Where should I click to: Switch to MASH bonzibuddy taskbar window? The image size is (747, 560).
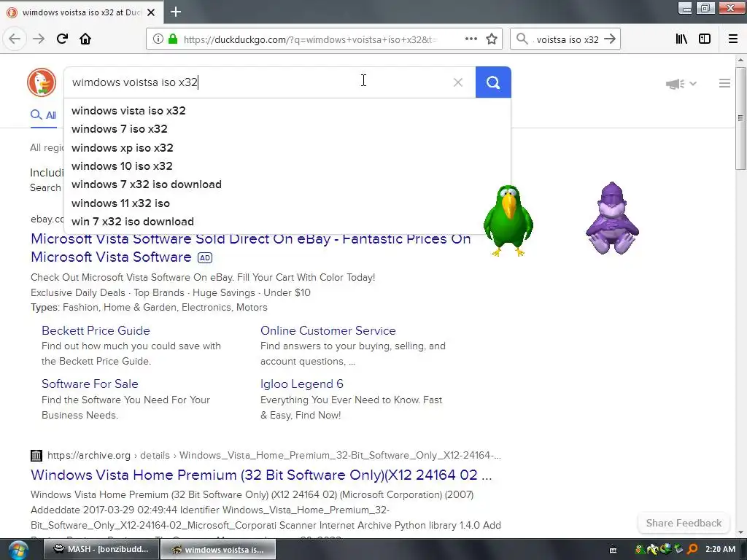pos(101,549)
